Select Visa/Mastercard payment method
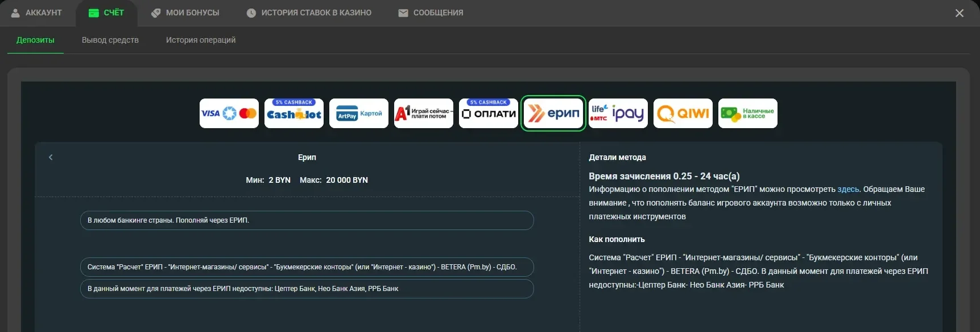The width and height of the screenshot is (980, 332). [229, 113]
